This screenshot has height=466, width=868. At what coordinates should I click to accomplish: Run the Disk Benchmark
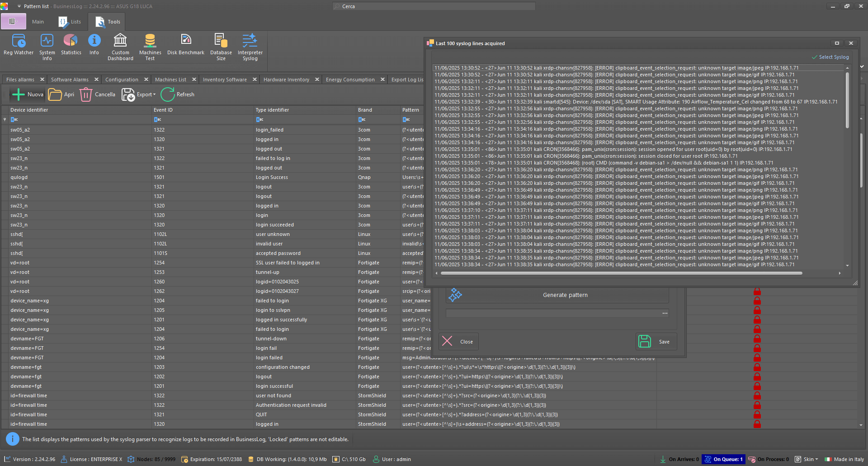pos(186,44)
